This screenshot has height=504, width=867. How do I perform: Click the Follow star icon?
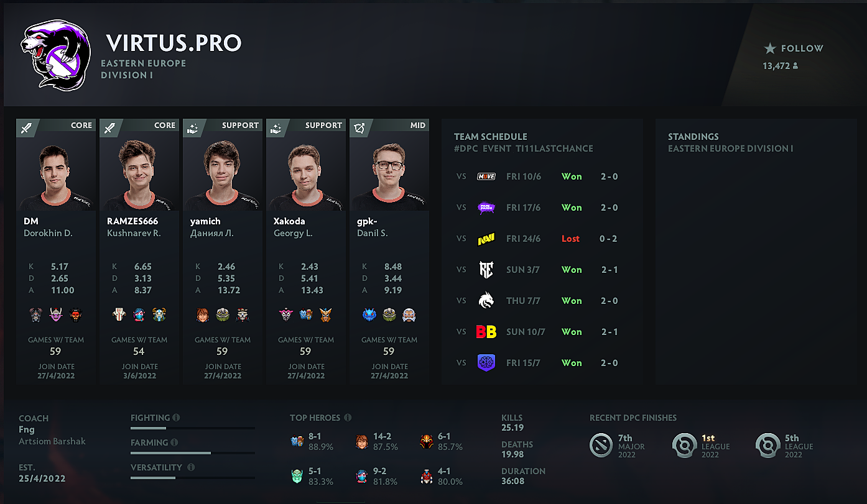pyautogui.click(x=770, y=48)
